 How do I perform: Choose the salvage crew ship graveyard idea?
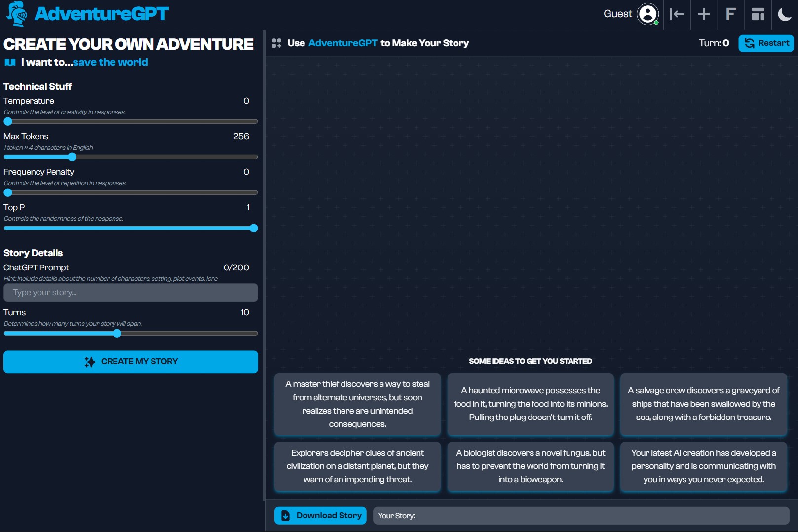(x=704, y=404)
